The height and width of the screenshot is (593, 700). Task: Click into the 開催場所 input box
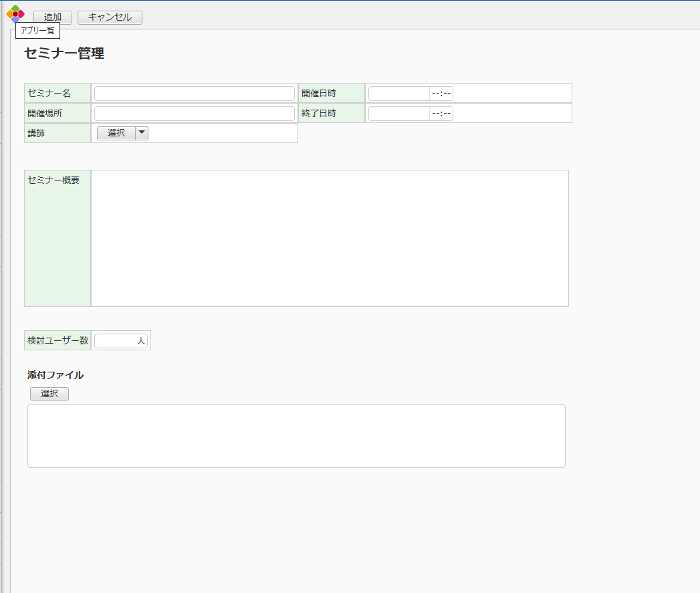coord(194,114)
